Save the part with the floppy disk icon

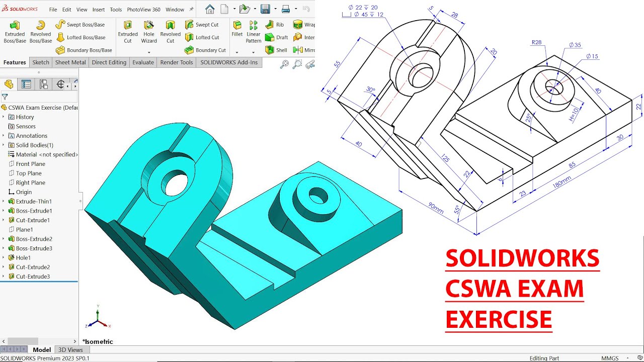point(266,9)
